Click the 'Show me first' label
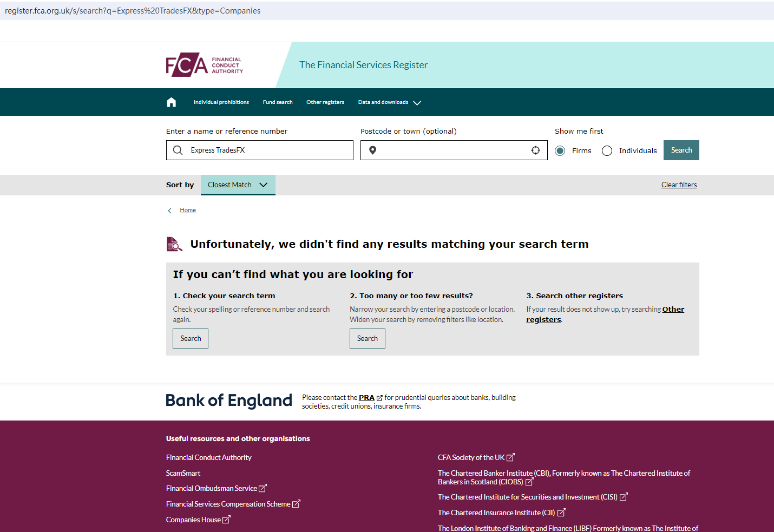Screen dimensions: 774x532 coord(579,132)
